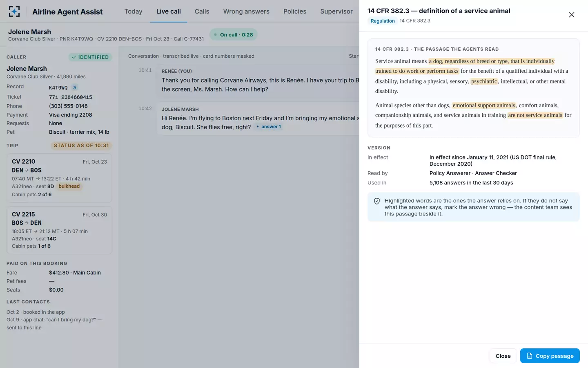588x368 pixels.
Task: Click the highlighted phrase emotional support animals
Action: [x=484, y=105]
